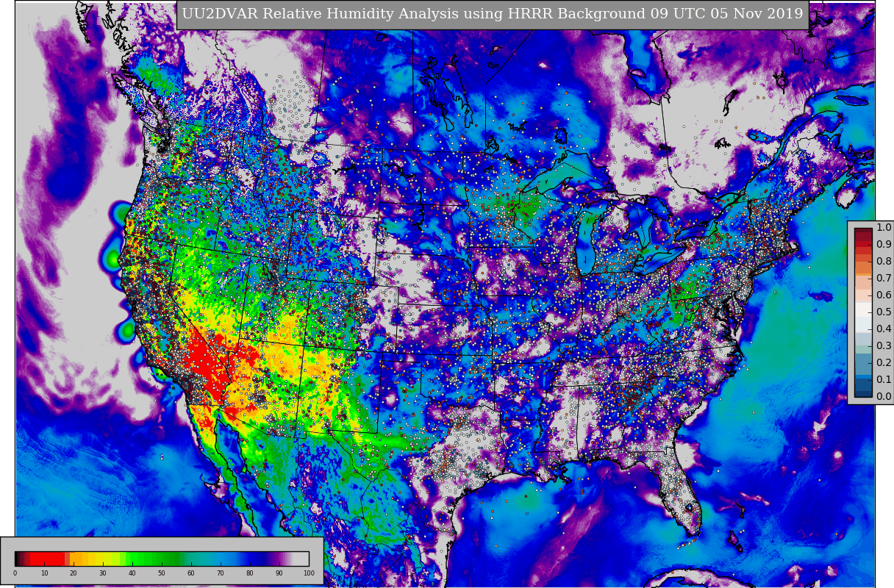894x588 pixels.
Task: Click the 40 tick label on humidity colorbar
Action: [x=132, y=573]
